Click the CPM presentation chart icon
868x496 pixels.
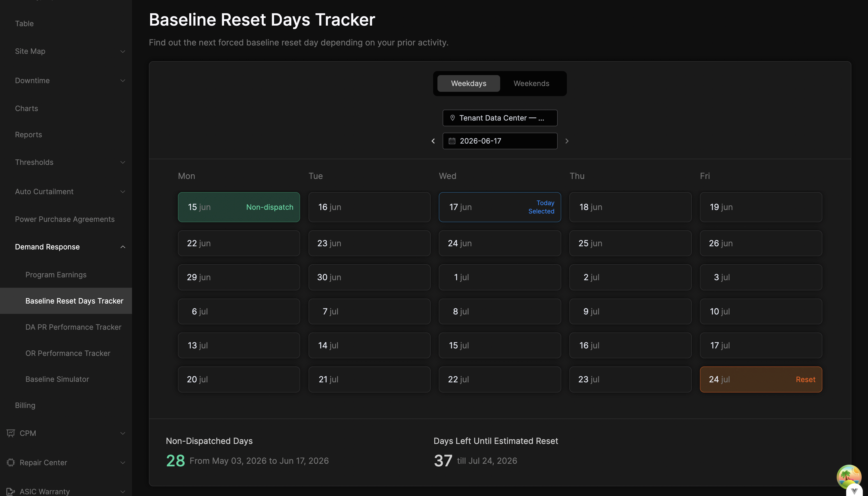[11, 433]
